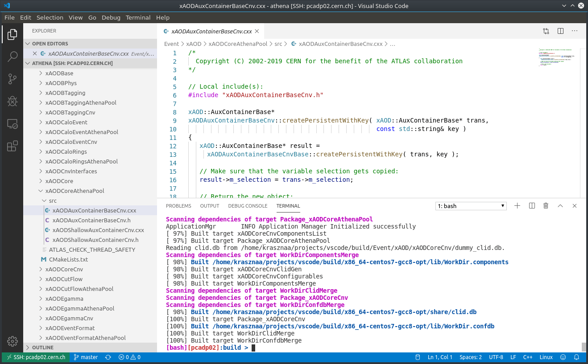Click the xAODCoreAthenaPool breadcrumb segment

(238, 44)
